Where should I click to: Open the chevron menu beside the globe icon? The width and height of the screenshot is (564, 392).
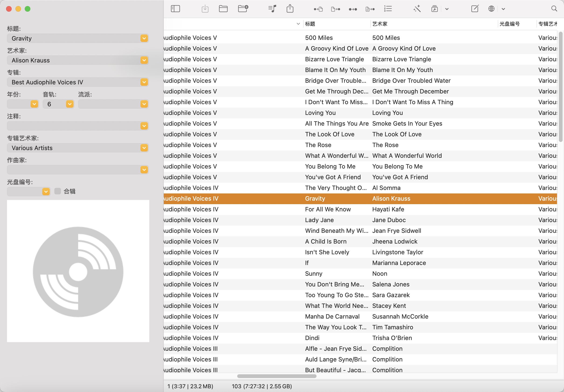tap(503, 9)
